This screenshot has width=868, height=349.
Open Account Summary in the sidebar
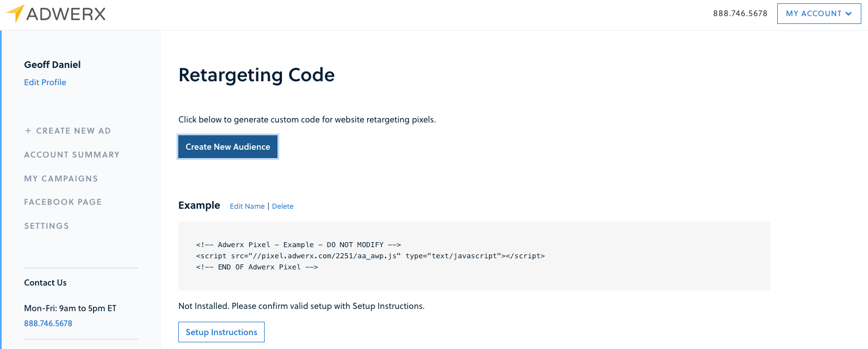point(72,155)
